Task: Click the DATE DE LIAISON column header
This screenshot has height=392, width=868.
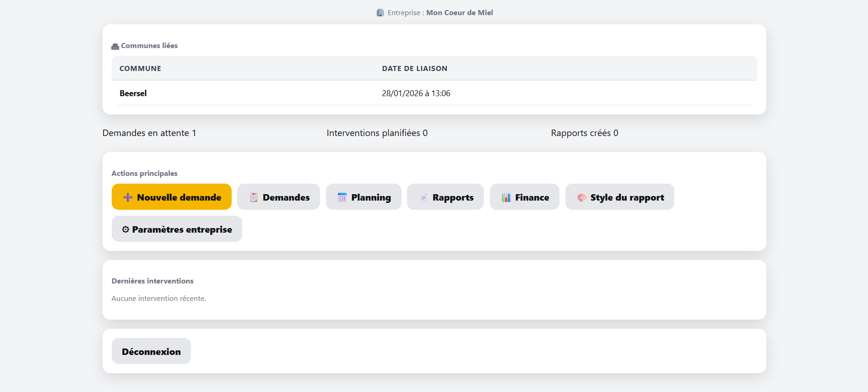Action: pos(414,69)
